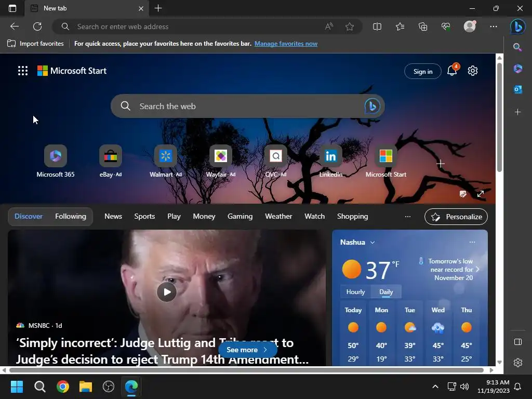Screen dimensions: 532x399
Task: Click Bing icon in web search box
Action: pyautogui.click(x=372, y=106)
